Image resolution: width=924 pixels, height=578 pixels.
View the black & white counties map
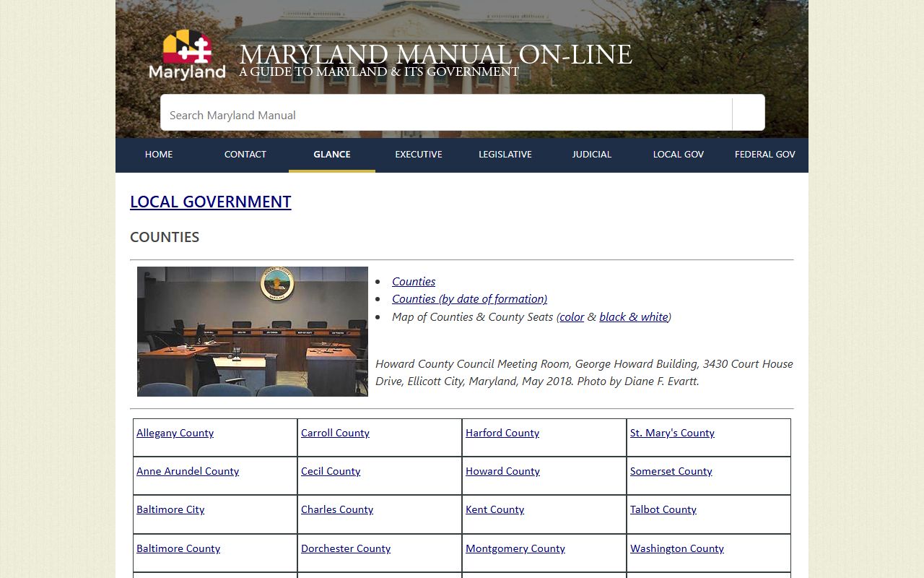coord(633,316)
